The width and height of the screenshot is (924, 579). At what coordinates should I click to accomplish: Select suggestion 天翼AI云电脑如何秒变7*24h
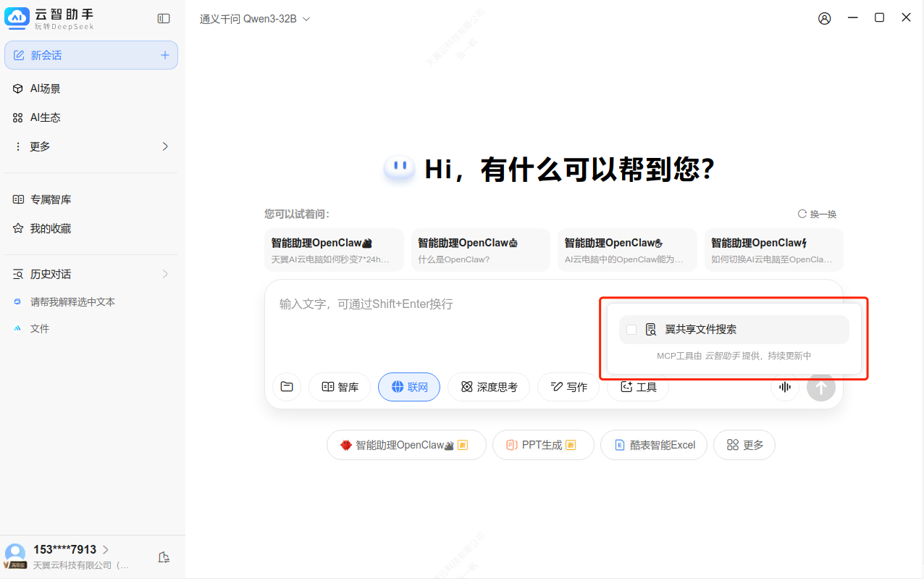coord(335,250)
